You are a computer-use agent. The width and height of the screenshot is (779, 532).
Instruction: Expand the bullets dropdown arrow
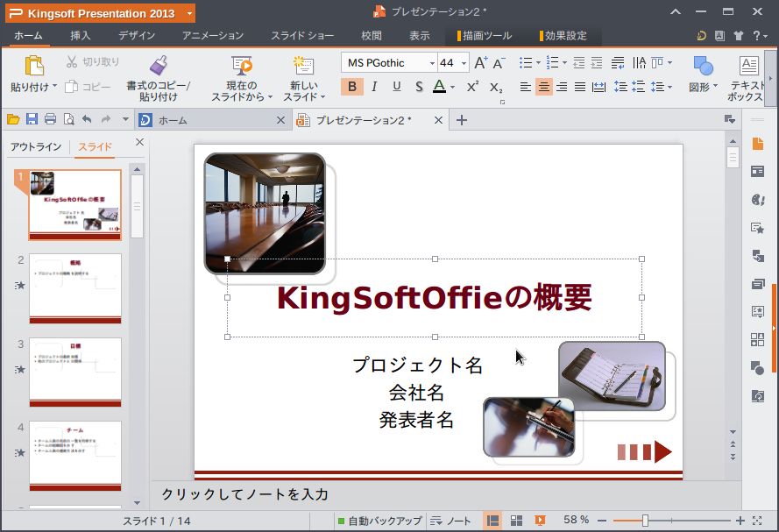point(538,62)
